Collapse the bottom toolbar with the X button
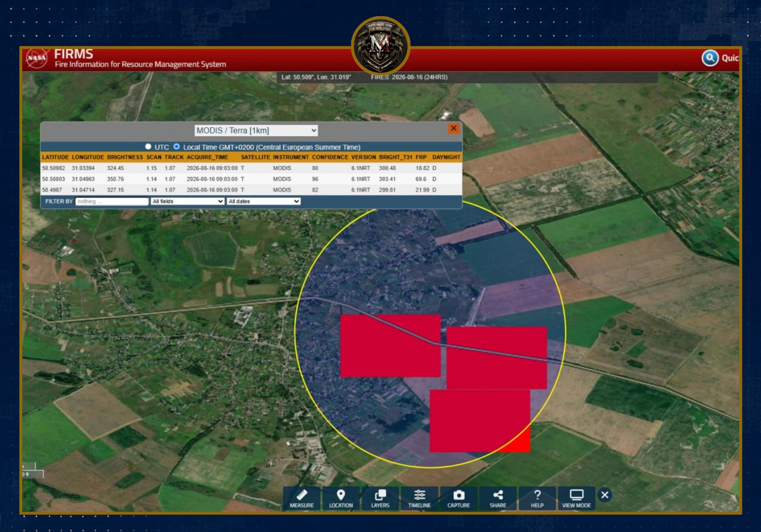Viewport: 761px width, 532px height. (x=605, y=495)
